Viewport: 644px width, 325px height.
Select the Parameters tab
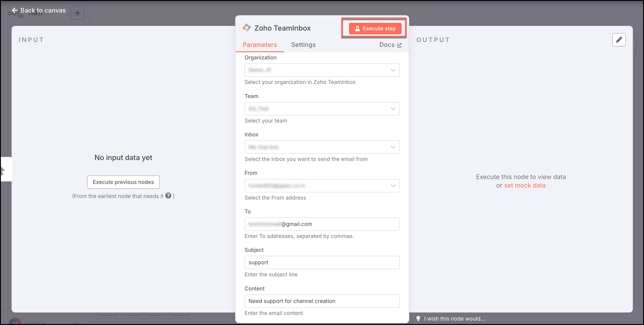(260, 45)
